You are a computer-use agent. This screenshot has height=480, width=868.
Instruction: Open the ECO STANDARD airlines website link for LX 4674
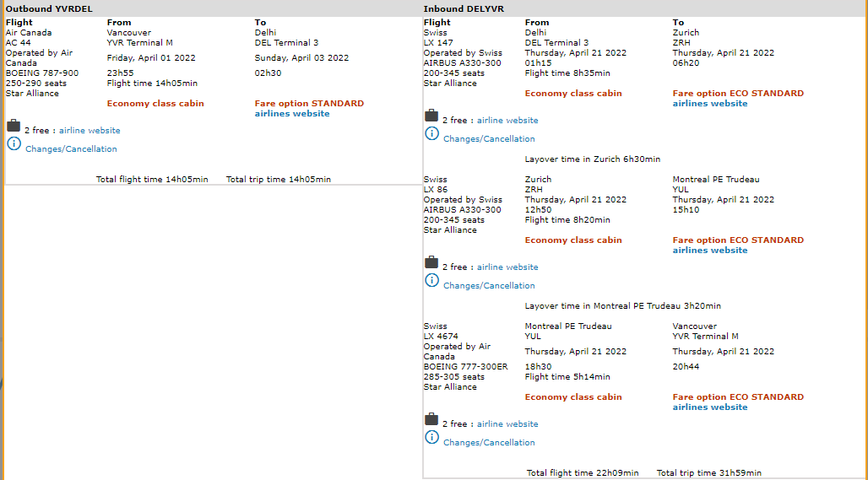click(710, 407)
